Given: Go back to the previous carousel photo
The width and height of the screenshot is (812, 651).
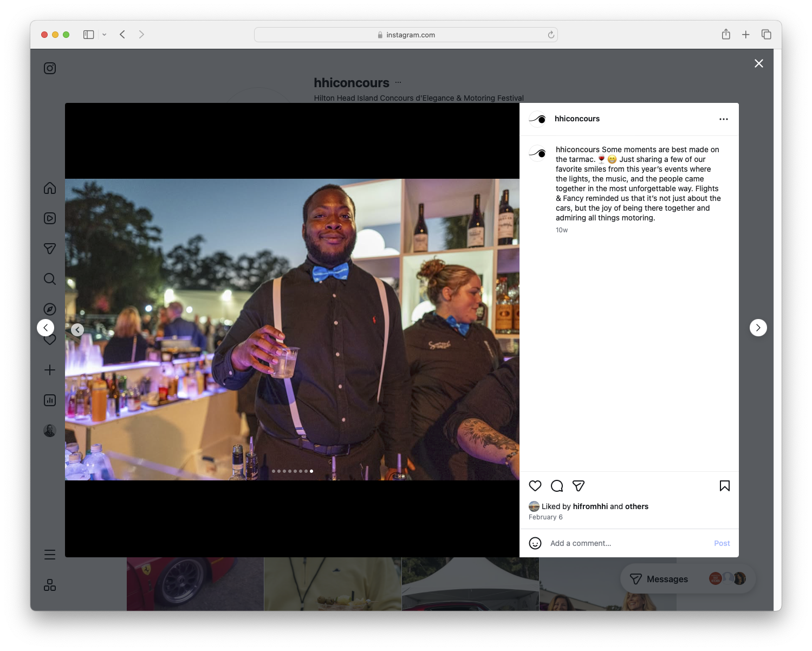Looking at the screenshot, I should [x=78, y=329].
